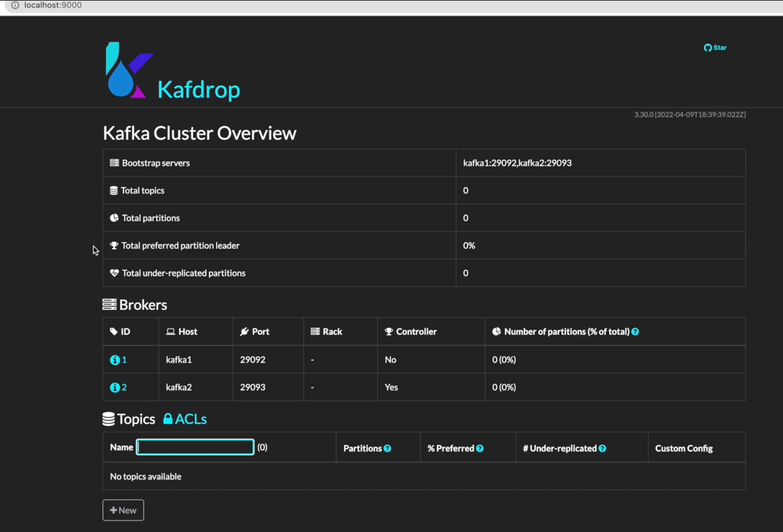Screen dimensions: 783x532
Task: Click info icon for broker 1
Action: (115, 360)
